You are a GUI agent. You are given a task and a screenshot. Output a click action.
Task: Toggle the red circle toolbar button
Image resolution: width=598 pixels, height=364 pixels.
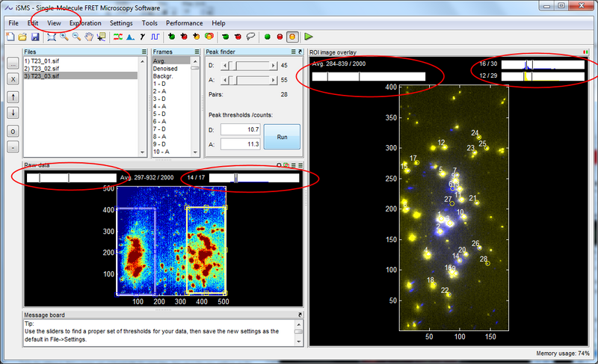coord(280,36)
